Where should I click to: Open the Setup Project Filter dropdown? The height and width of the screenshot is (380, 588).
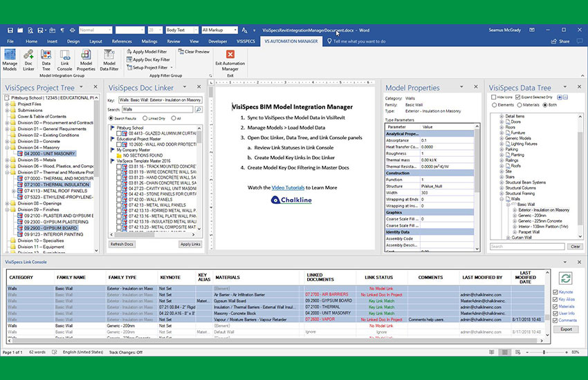pos(150,68)
